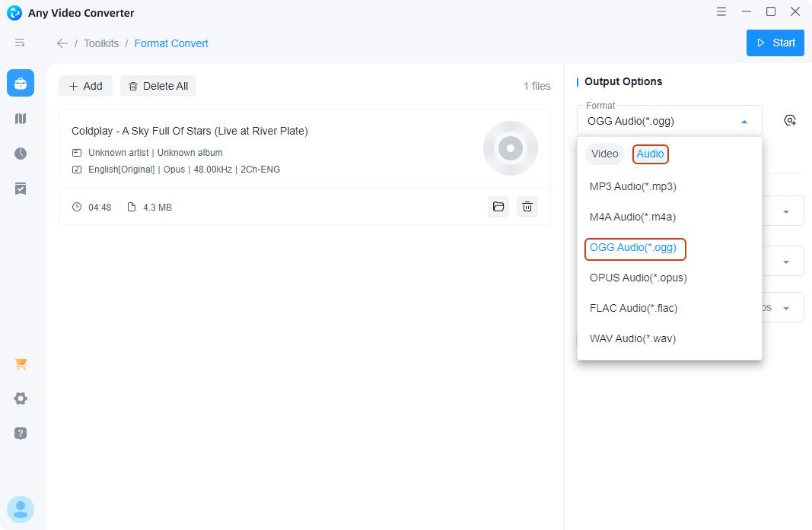The image size is (812, 530).
Task: Click the Delete All button
Action: click(158, 86)
